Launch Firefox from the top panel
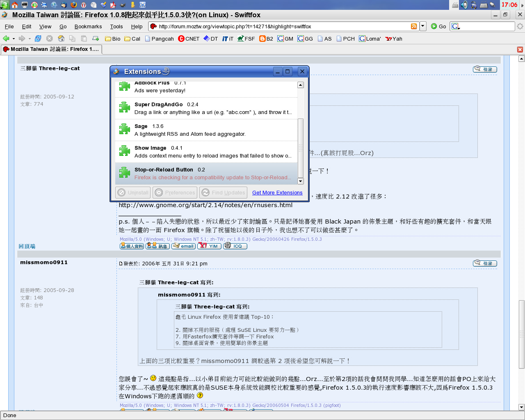Viewport: 525px width, 420px height. click(74, 5)
